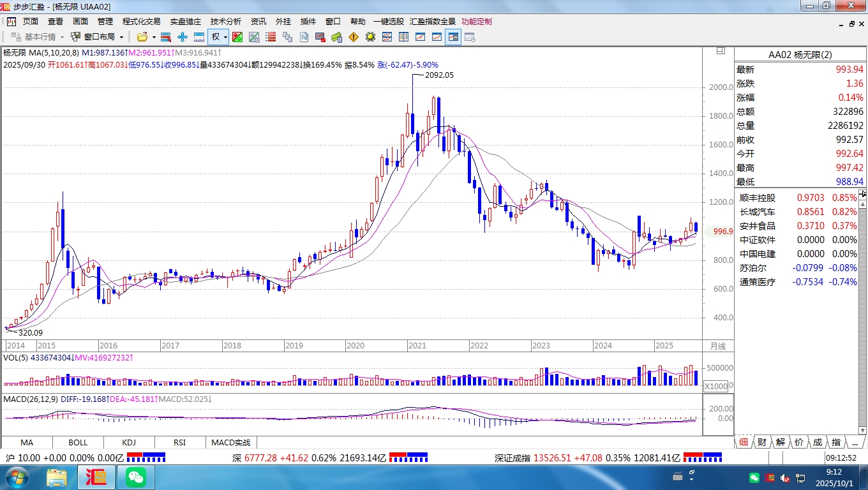The height and width of the screenshot is (490, 868).
Task: Click the green money stack icon
Action: [x=337, y=37]
